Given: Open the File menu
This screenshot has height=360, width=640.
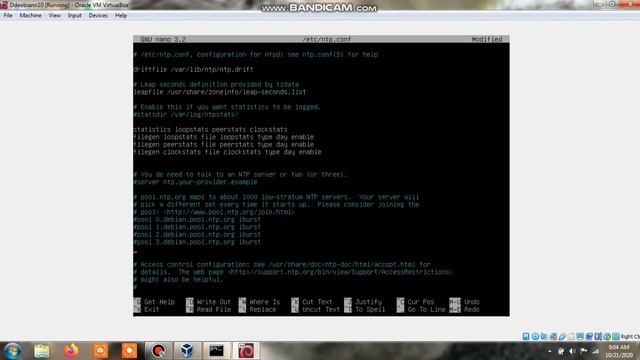Looking at the screenshot, I should tap(8, 16).
